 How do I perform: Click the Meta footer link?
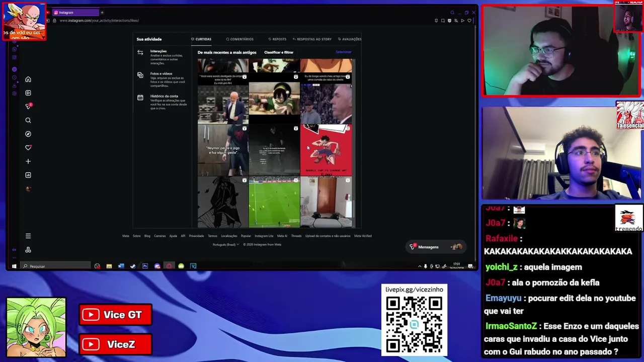[x=126, y=236]
